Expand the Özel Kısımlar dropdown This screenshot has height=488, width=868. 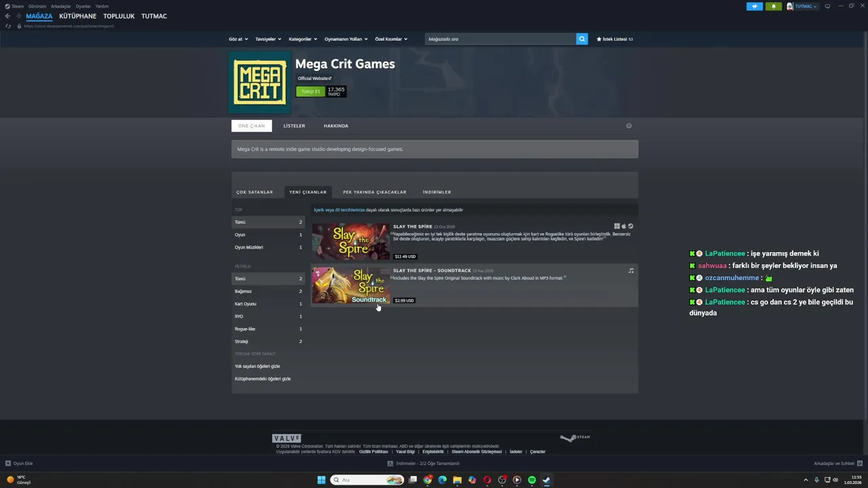pos(391,39)
